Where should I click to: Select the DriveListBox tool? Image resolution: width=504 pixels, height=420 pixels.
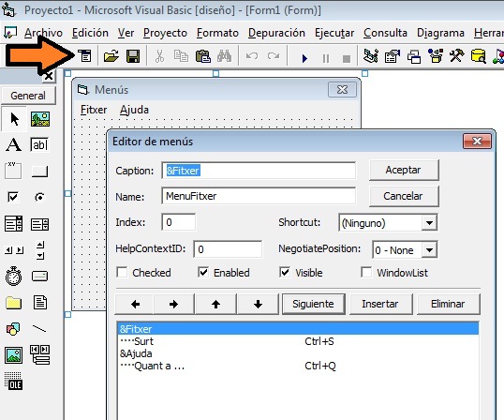pos(40,276)
